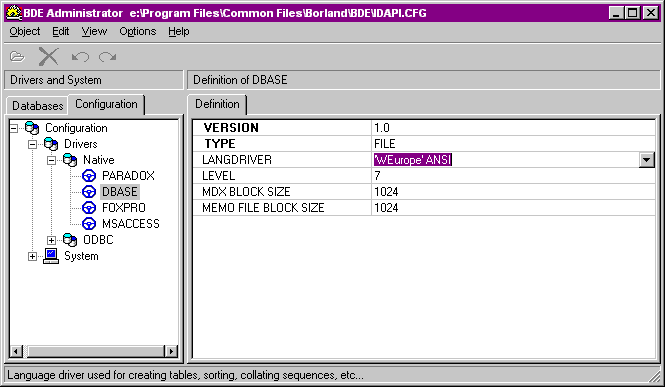Click the tree scrollbar left arrow

(x=16, y=351)
